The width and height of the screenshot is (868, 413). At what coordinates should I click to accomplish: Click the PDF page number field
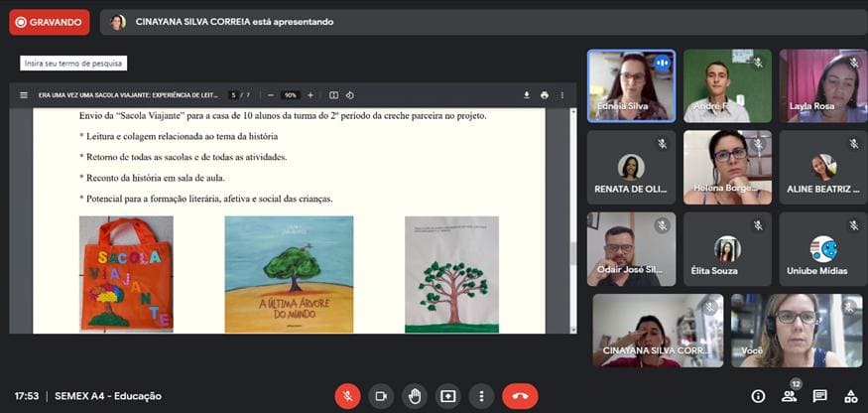click(234, 95)
